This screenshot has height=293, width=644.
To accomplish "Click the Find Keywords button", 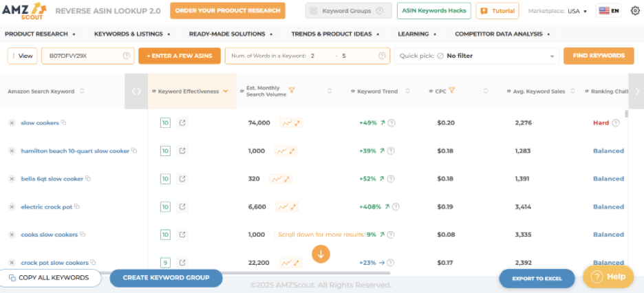I will coord(598,56).
